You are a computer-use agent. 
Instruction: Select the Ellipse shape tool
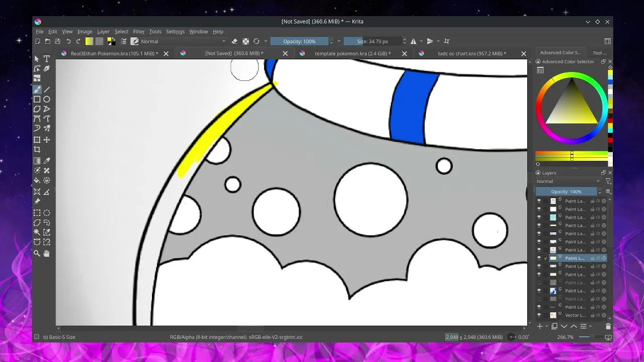click(47, 100)
